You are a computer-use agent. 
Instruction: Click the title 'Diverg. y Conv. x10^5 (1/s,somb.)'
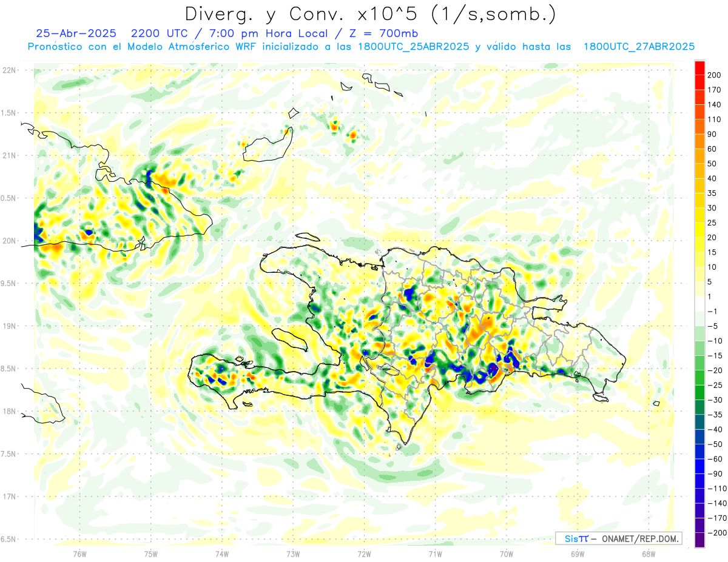tap(371, 14)
